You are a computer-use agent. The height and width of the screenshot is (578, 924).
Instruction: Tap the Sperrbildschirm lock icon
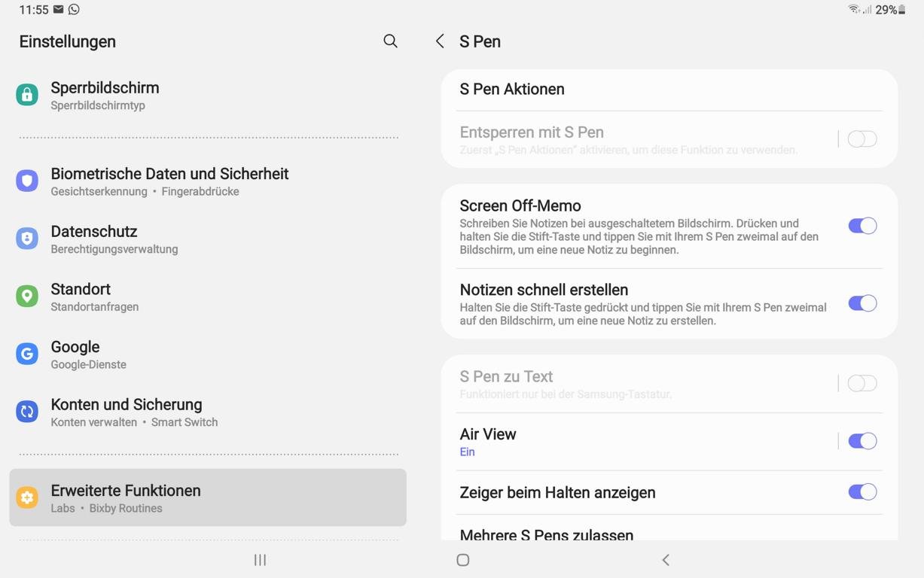point(27,95)
